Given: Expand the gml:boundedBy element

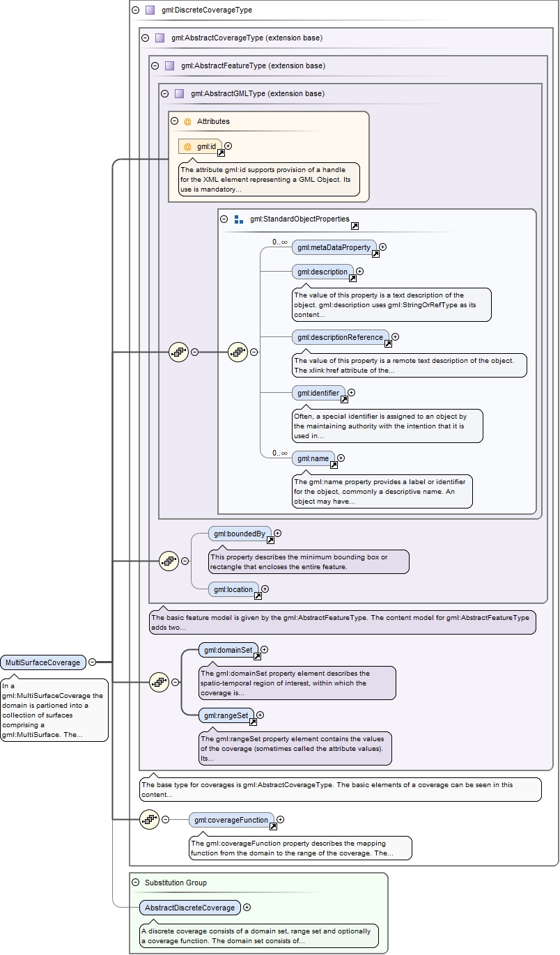Looking at the screenshot, I should coord(277,534).
